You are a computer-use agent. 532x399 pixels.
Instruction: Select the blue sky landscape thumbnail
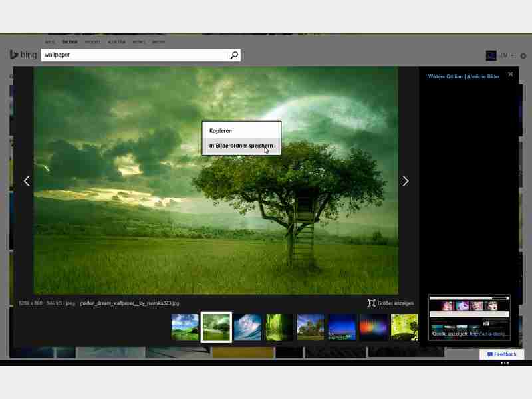185,327
